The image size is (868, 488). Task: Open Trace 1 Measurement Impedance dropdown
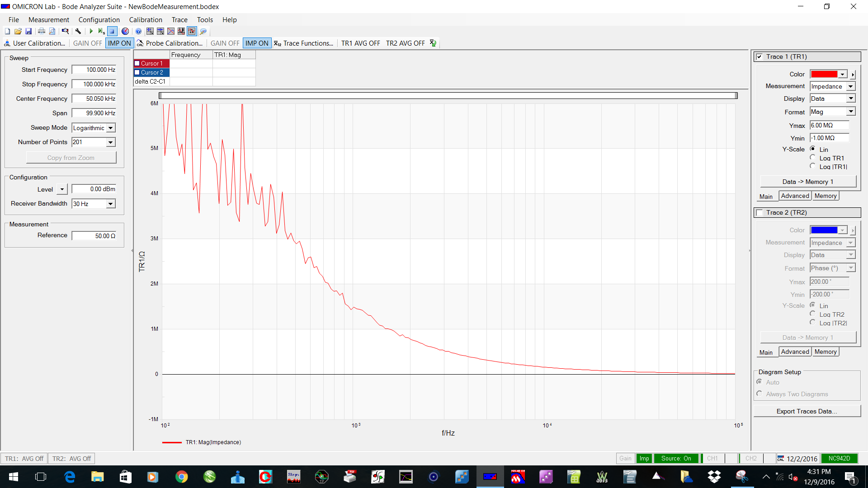850,86
